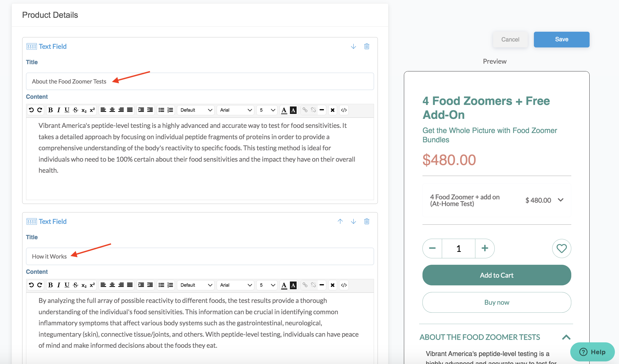The width and height of the screenshot is (619, 364).
Task: Undo in the first text field's toolbar
Action: point(31,110)
